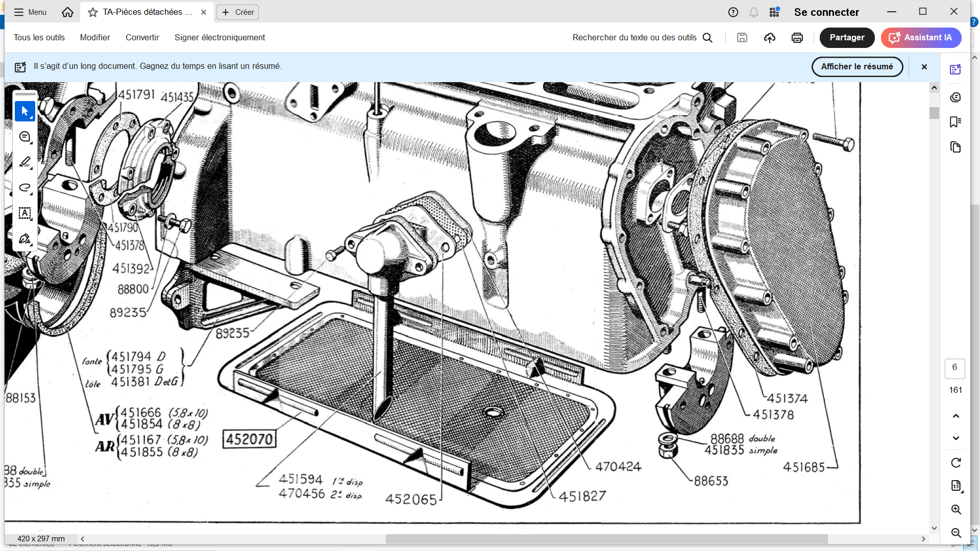Viewport: 980px width, 551px height.
Task: Choose the freehand draw loop tool
Action: 24,188
